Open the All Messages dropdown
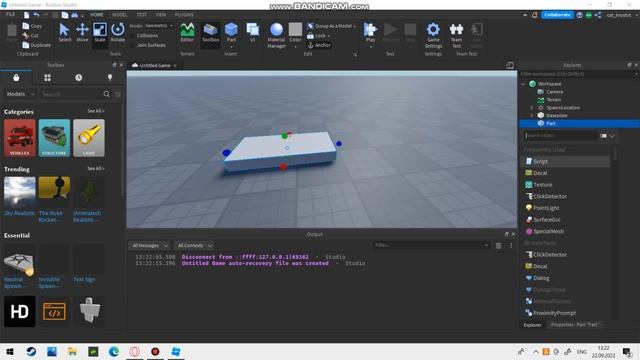Image resolution: width=640 pixels, height=360 pixels. tap(149, 245)
